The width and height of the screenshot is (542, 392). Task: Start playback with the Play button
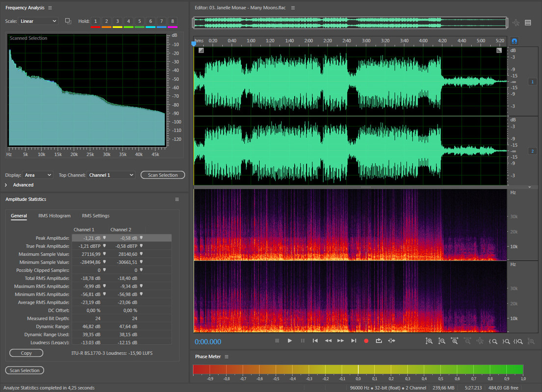[290, 341]
